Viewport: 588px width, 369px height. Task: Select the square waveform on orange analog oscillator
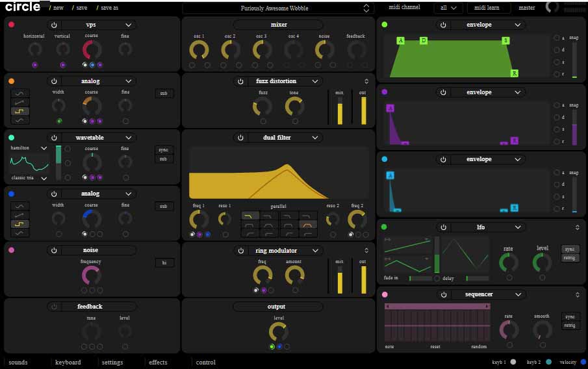pos(20,111)
